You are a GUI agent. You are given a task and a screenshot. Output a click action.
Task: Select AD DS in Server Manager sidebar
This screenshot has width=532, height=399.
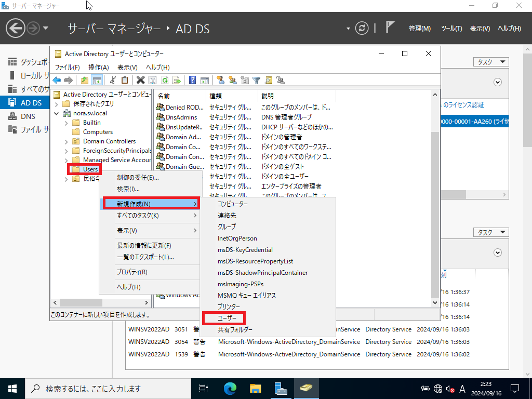[24, 103]
